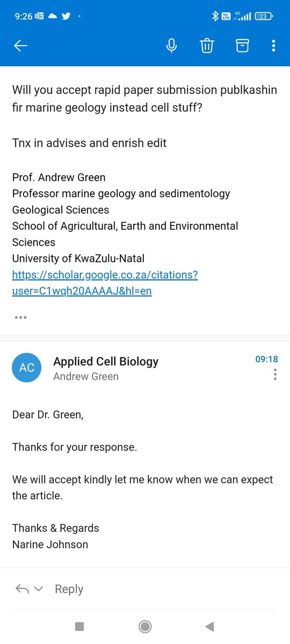The width and height of the screenshot is (290, 644).
Task: Open the Applied Cell Biology sender details
Action: tap(106, 361)
